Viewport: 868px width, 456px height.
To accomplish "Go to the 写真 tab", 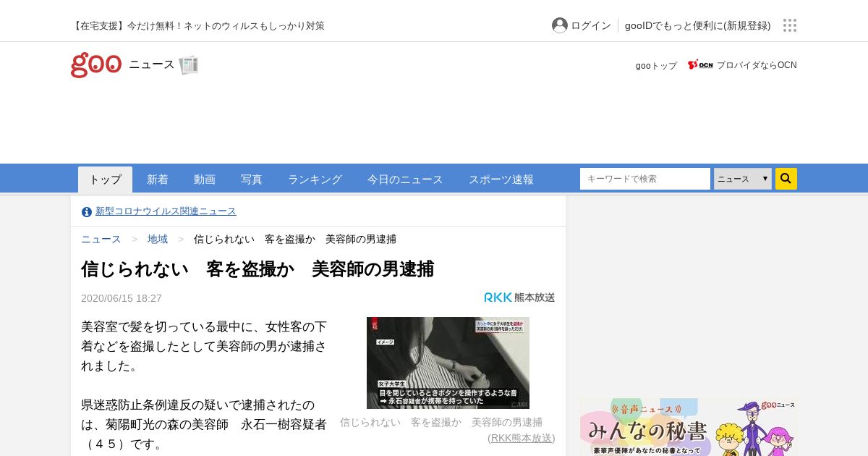I will click(252, 180).
